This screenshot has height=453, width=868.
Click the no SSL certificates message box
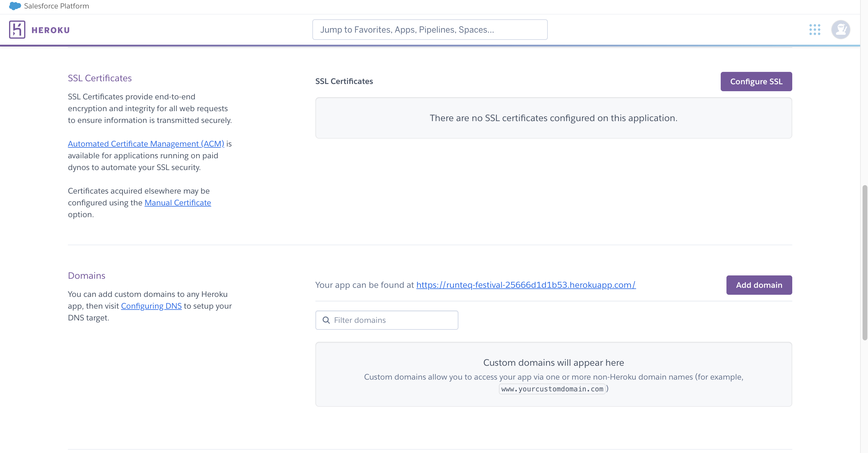[553, 118]
